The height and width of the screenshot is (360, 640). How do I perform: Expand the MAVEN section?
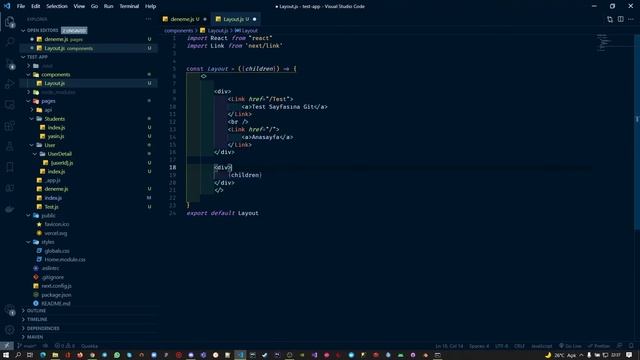tap(88, 337)
